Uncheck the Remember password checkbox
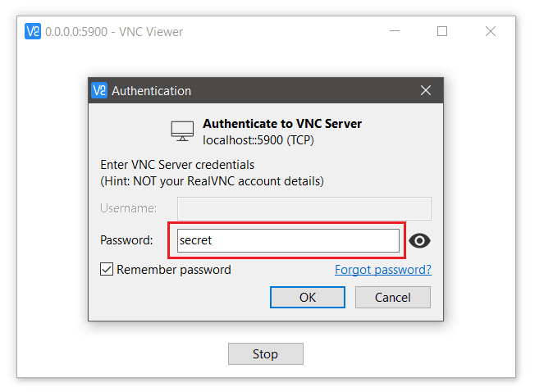 tap(106, 269)
